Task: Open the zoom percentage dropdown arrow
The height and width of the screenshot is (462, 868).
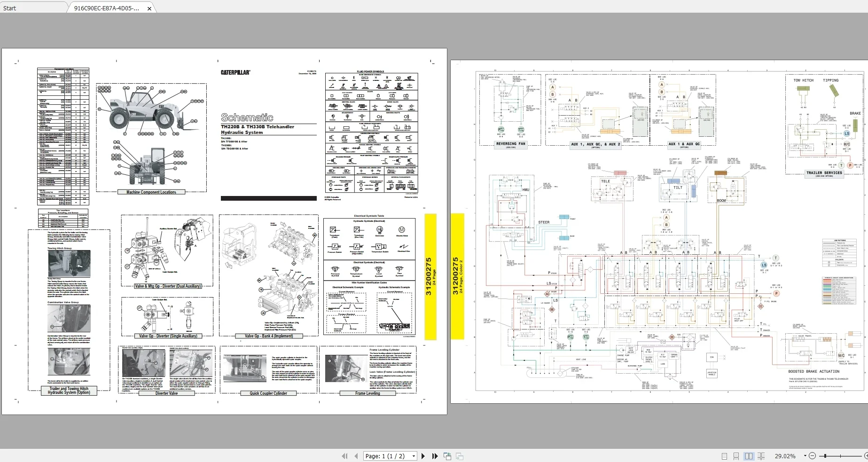Action: tap(805, 456)
